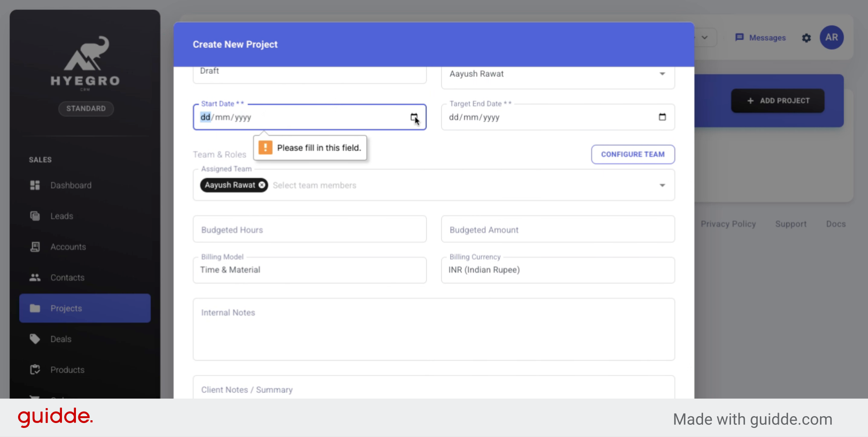Open the Privacy Policy link
This screenshot has height=437, width=868.
[728, 223]
